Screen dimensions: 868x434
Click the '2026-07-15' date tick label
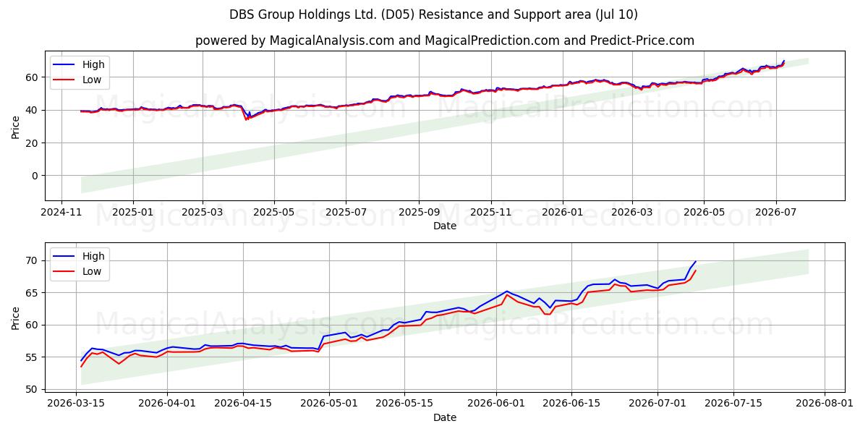pyautogui.click(x=733, y=404)
